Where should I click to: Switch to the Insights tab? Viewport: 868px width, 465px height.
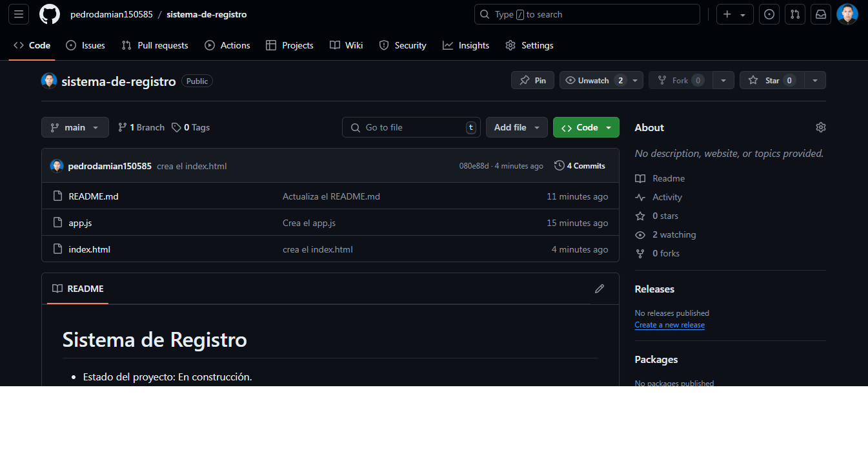tap(466, 45)
